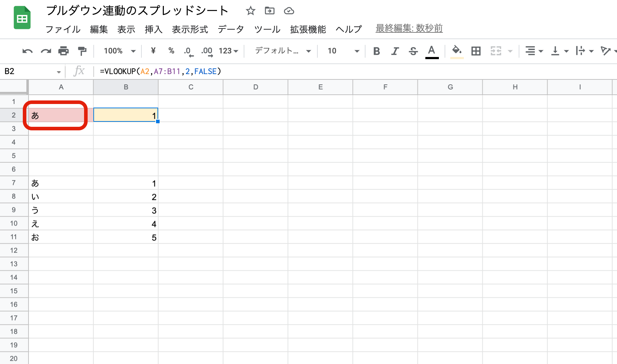Toggle italic formatting
This screenshot has height=364, width=617.
point(395,51)
